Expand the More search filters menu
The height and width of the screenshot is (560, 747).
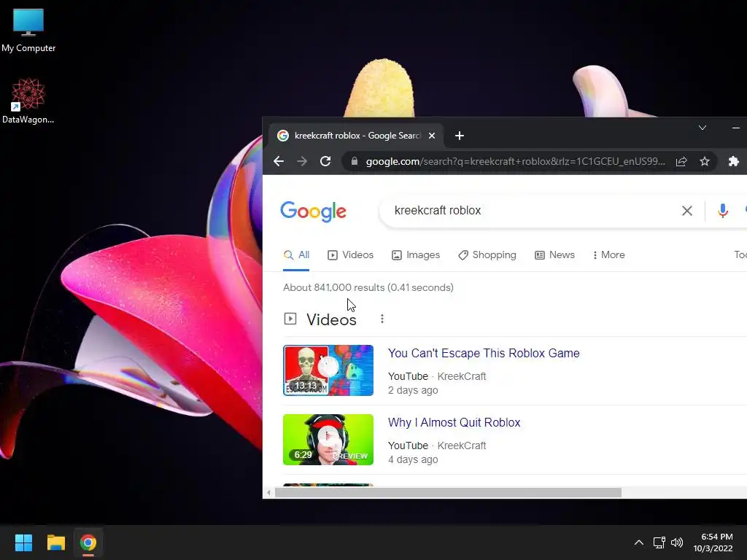coord(609,254)
